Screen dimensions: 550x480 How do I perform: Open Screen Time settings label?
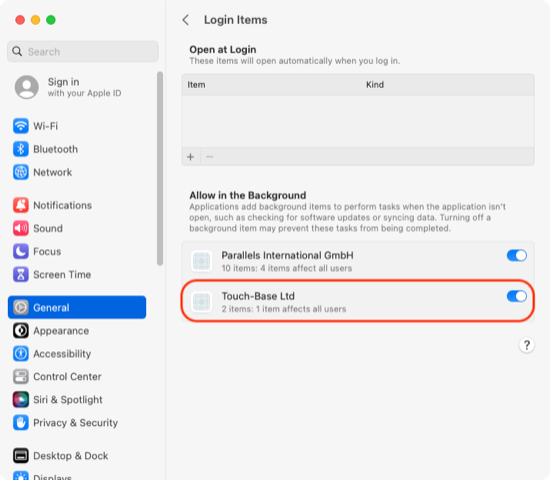62,275
